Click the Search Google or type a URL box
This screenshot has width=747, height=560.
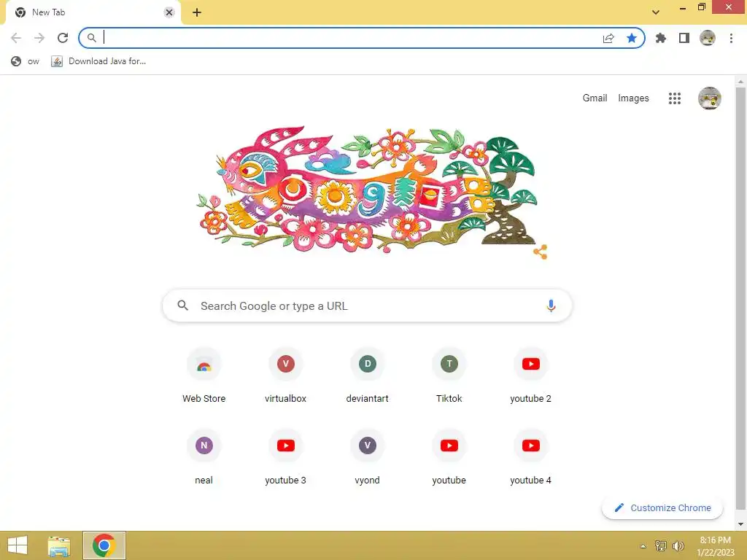click(367, 306)
